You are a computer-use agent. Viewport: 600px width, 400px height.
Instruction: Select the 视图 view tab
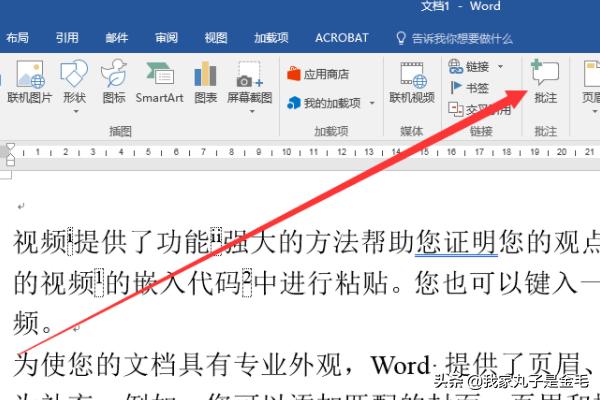point(216,38)
